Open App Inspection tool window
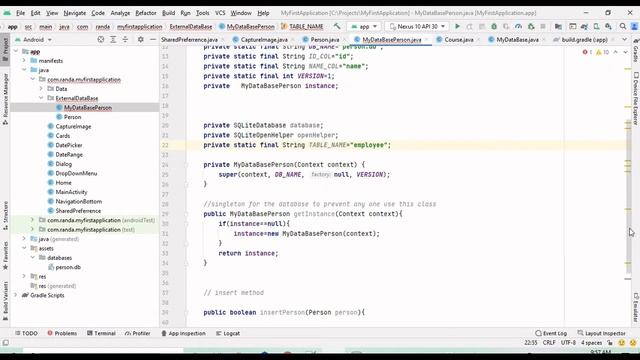Image resolution: width=640 pixels, height=360 pixels. tap(183, 333)
